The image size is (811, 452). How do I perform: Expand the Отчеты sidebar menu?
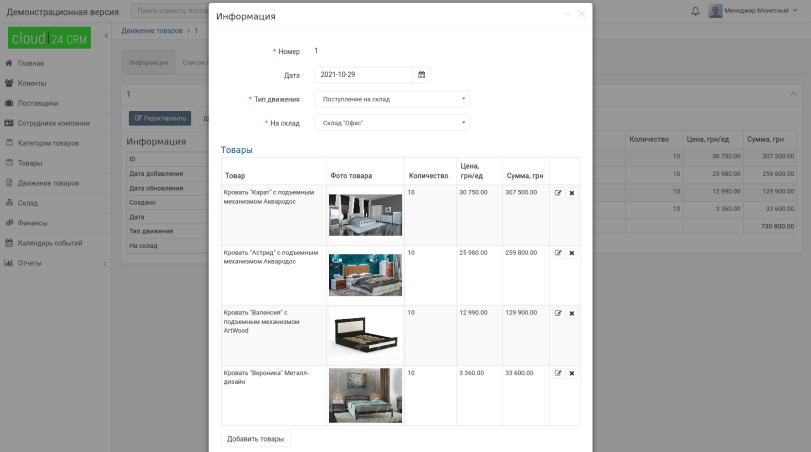[54, 263]
